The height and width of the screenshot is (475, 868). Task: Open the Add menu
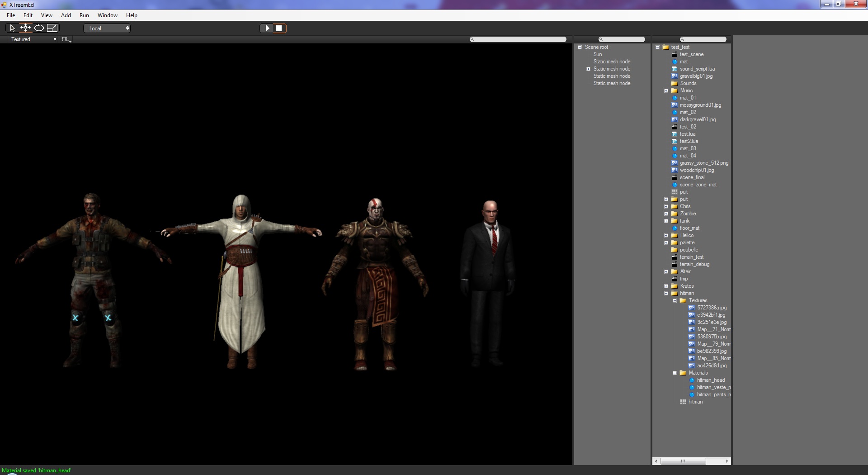[x=66, y=15]
